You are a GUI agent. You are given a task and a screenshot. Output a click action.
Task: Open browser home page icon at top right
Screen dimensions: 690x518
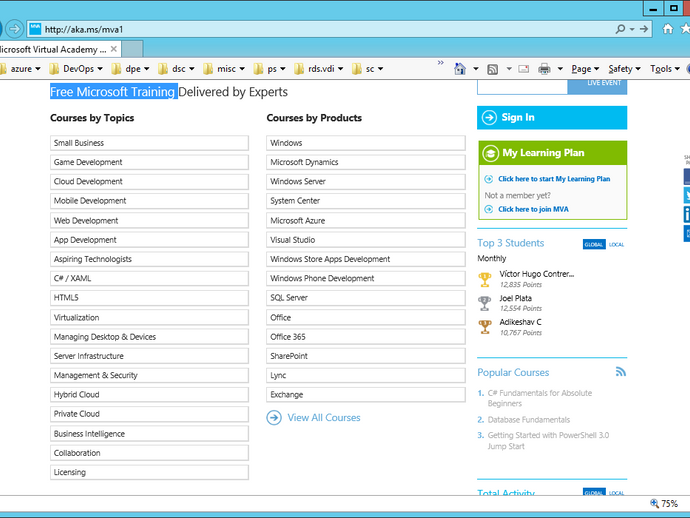point(668,29)
